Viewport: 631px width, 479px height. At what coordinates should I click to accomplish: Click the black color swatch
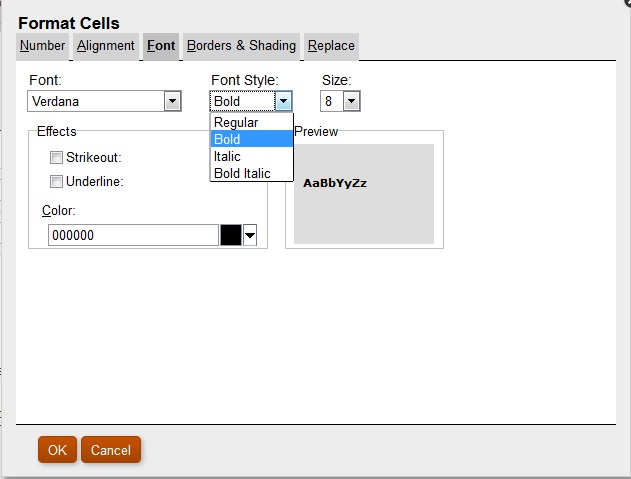click(x=231, y=235)
